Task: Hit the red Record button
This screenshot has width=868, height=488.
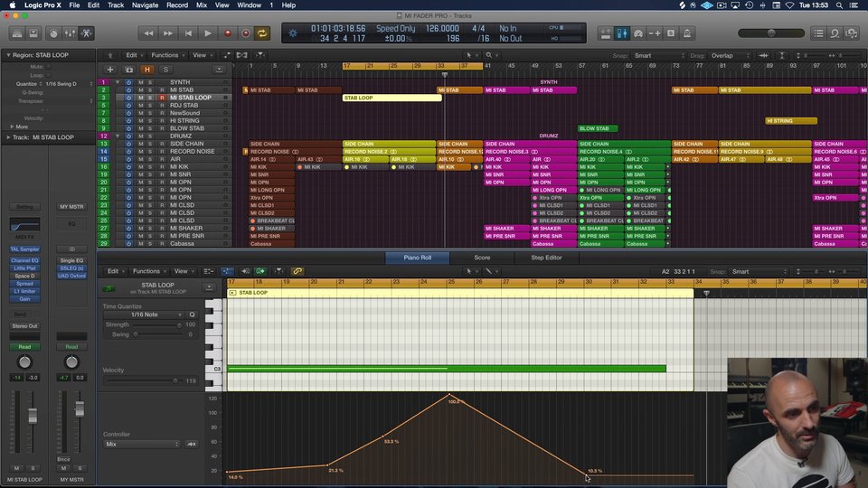Action: 227,33
